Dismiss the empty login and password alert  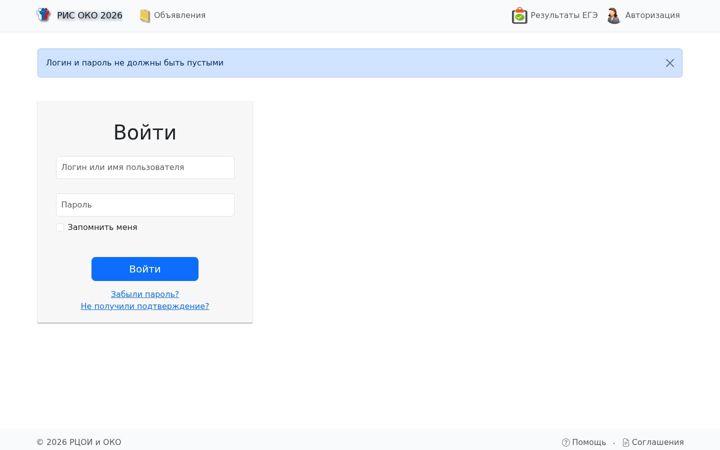(670, 63)
